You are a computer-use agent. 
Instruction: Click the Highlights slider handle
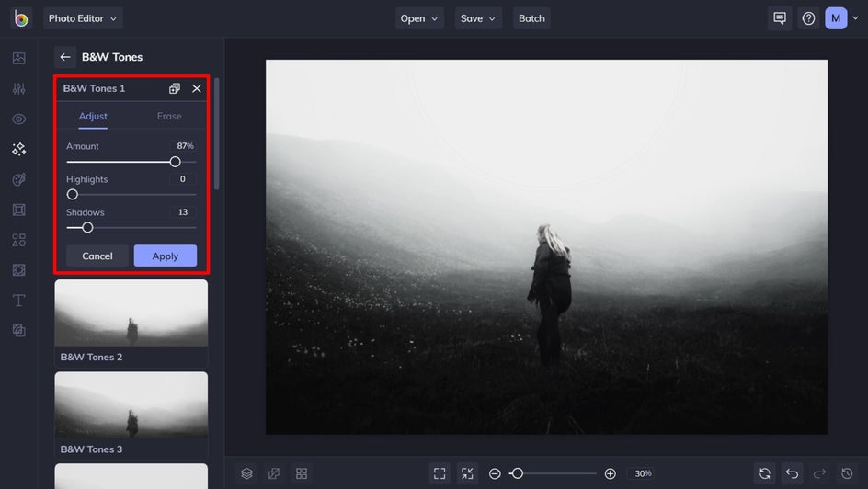72,194
